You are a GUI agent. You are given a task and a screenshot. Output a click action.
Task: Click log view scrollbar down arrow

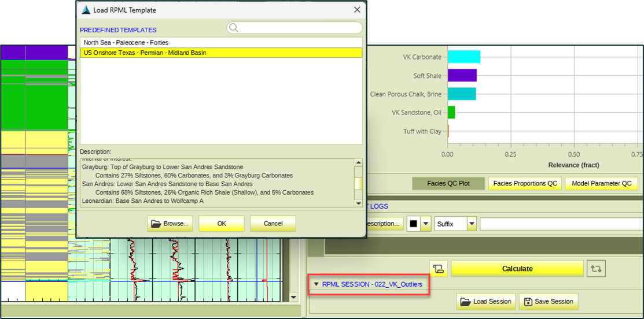(x=294, y=297)
